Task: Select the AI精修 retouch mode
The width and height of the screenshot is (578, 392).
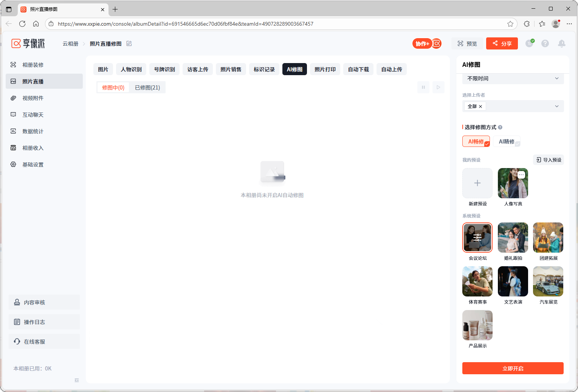Action: pyautogui.click(x=507, y=141)
